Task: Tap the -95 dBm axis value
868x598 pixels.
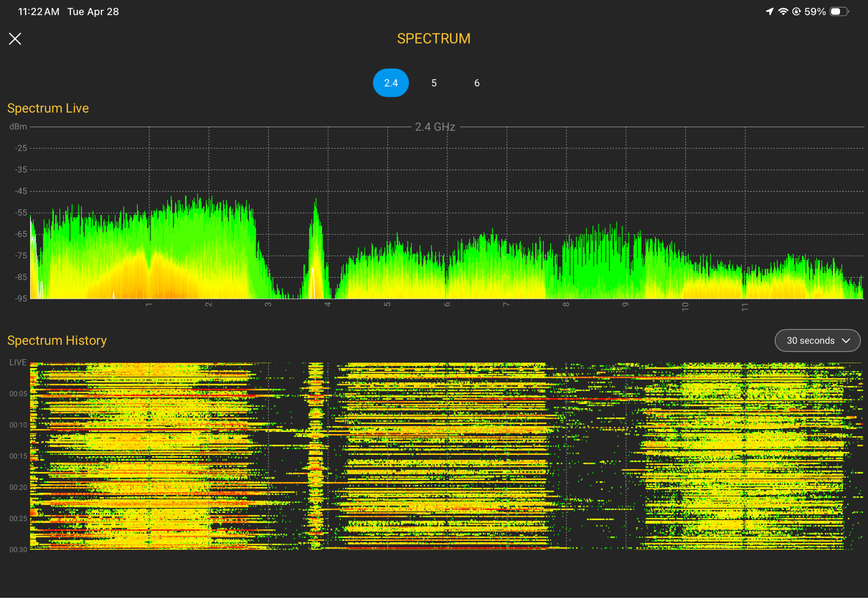Action: (x=21, y=299)
